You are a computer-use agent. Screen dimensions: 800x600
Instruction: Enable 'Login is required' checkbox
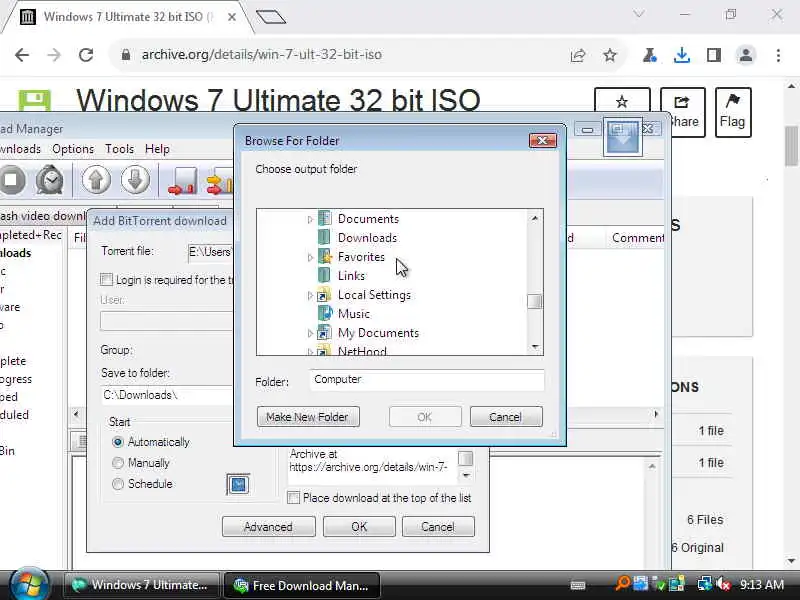click(x=106, y=280)
